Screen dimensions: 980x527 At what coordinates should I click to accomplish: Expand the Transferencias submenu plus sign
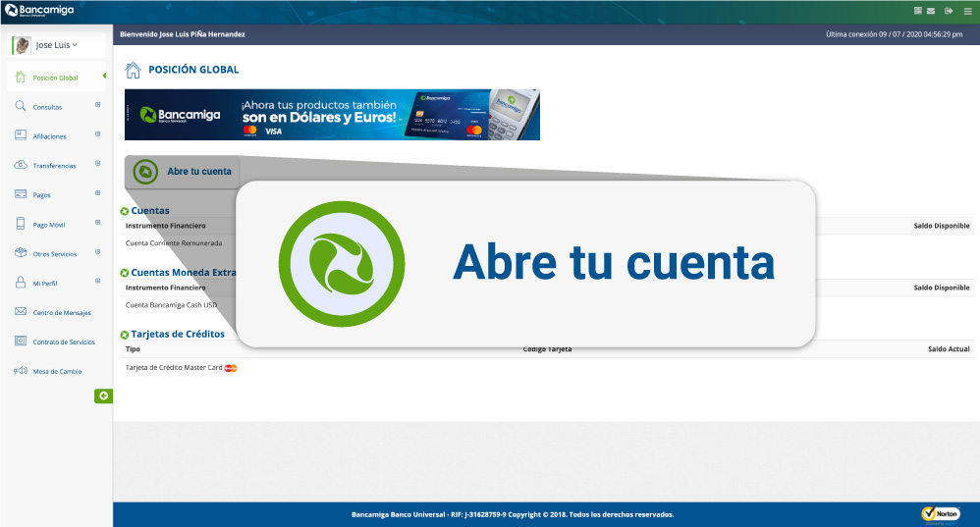pos(97,163)
